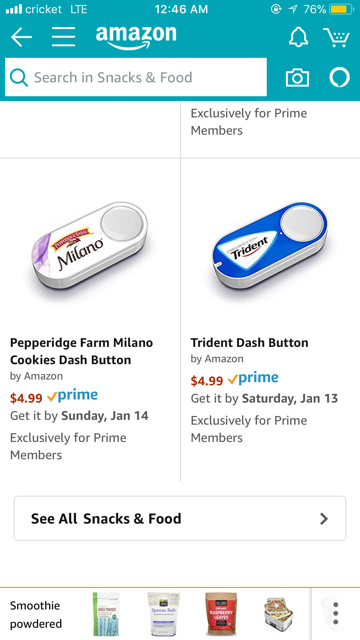
Task: Tap Smoothie powdered recent search label
Action: coord(36,614)
